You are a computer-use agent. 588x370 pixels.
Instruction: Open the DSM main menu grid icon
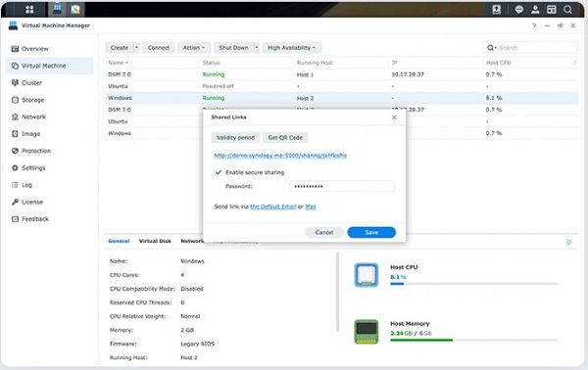point(29,10)
